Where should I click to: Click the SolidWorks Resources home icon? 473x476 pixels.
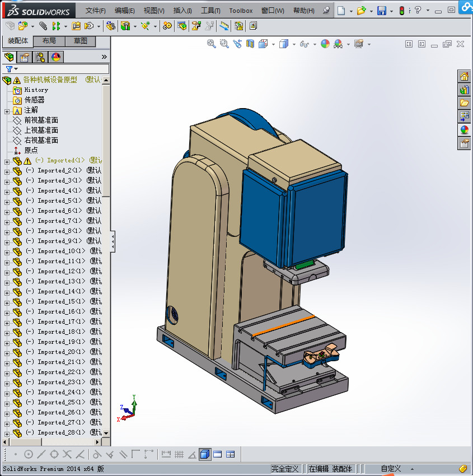pos(464,77)
